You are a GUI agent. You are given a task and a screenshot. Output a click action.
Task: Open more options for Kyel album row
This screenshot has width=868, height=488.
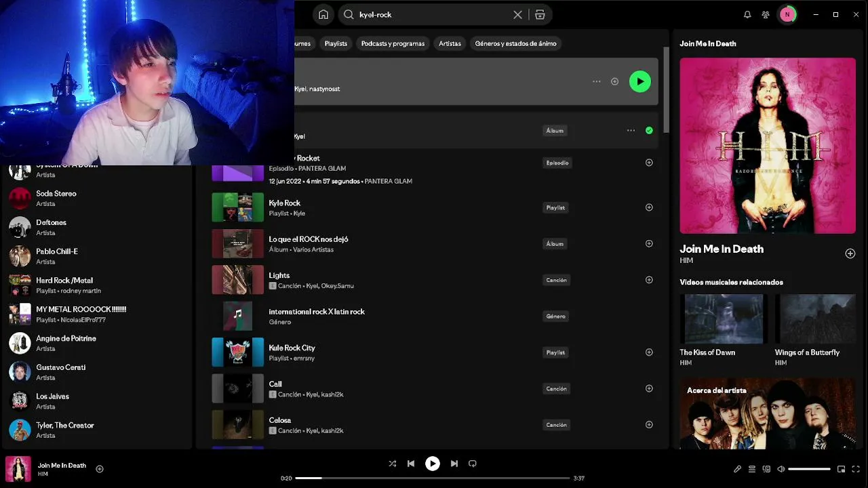click(631, 130)
